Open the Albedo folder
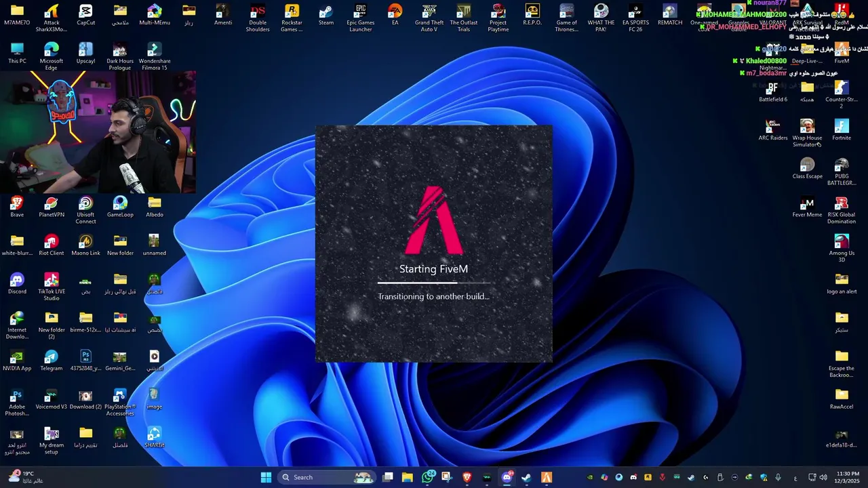 155,207
